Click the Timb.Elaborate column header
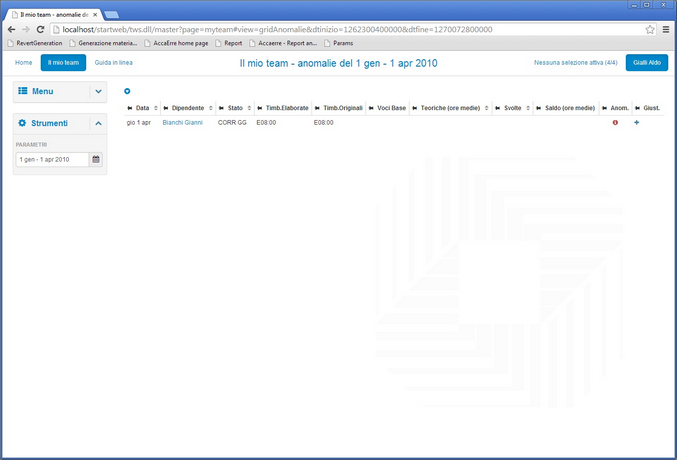Screen dimensions: 677x460 pyautogui.click(x=287, y=108)
